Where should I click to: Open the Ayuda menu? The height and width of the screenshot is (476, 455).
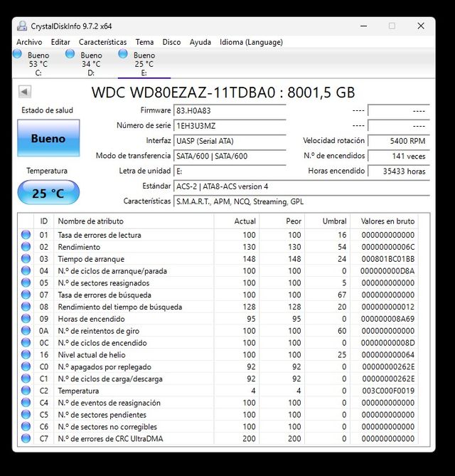point(200,42)
